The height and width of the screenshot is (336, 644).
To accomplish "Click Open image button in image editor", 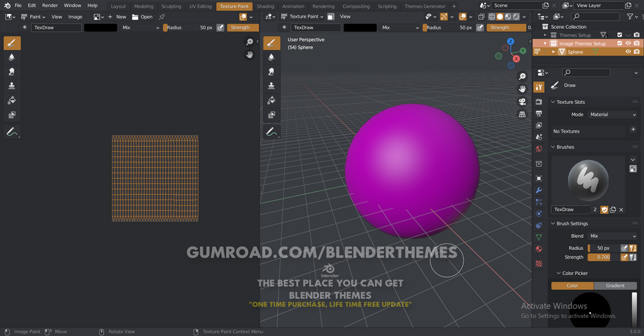I will [142, 17].
